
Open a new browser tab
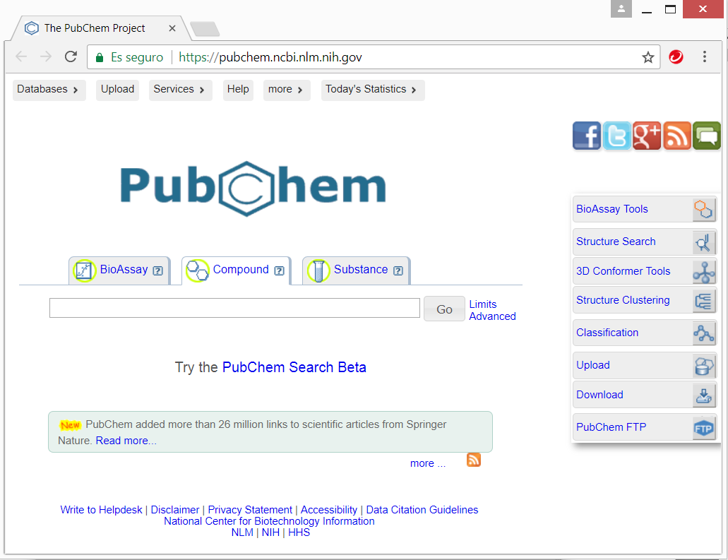click(x=205, y=29)
